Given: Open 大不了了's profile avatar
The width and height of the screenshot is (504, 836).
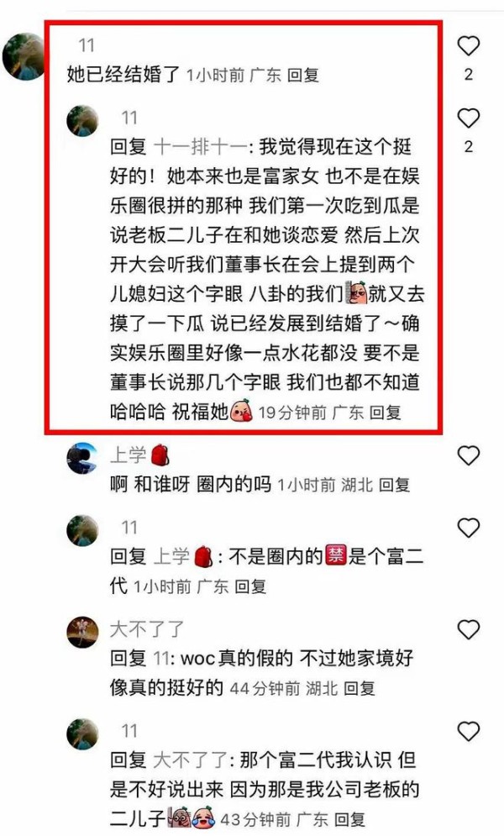Looking at the screenshot, I should pos(82,633).
